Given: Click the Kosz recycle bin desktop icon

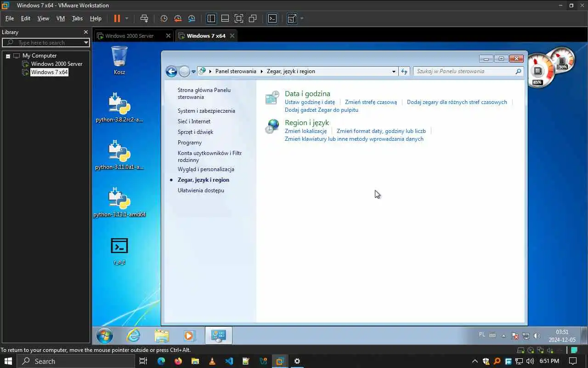Looking at the screenshot, I should tap(119, 60).
